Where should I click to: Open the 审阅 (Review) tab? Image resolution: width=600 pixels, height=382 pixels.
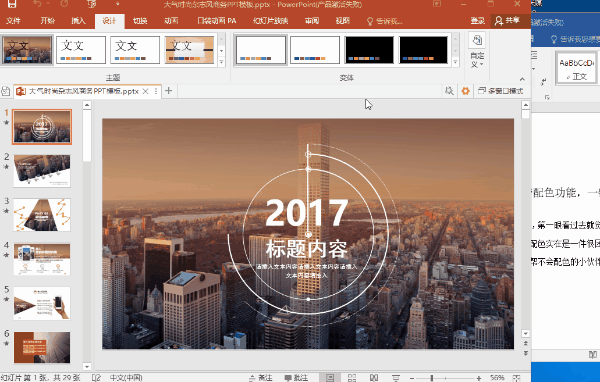click(x=312, y=21)
